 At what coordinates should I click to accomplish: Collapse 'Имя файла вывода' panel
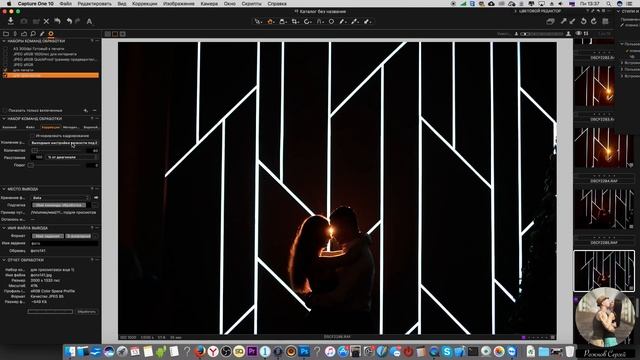point(4,228)
